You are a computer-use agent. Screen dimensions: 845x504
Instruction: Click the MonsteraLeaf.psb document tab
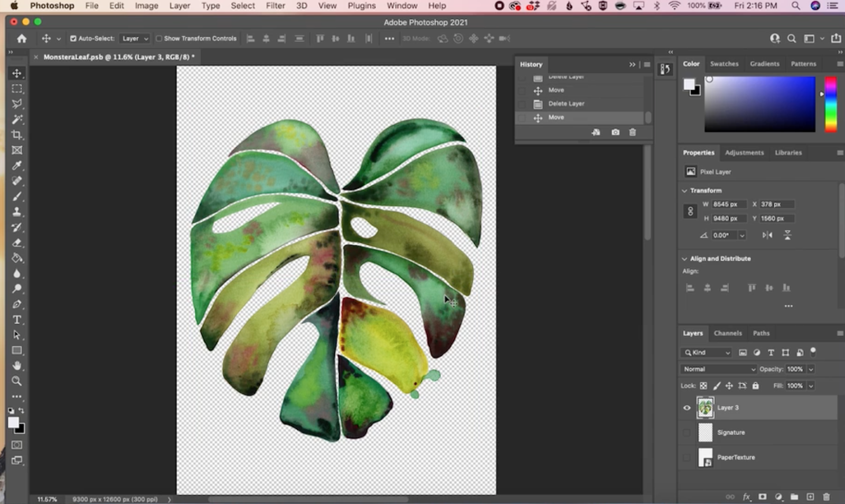[119, 57]
